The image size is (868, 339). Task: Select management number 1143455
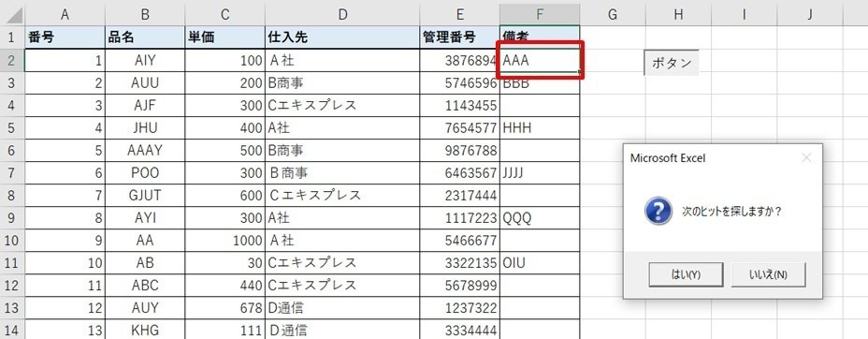click(459, 105)
